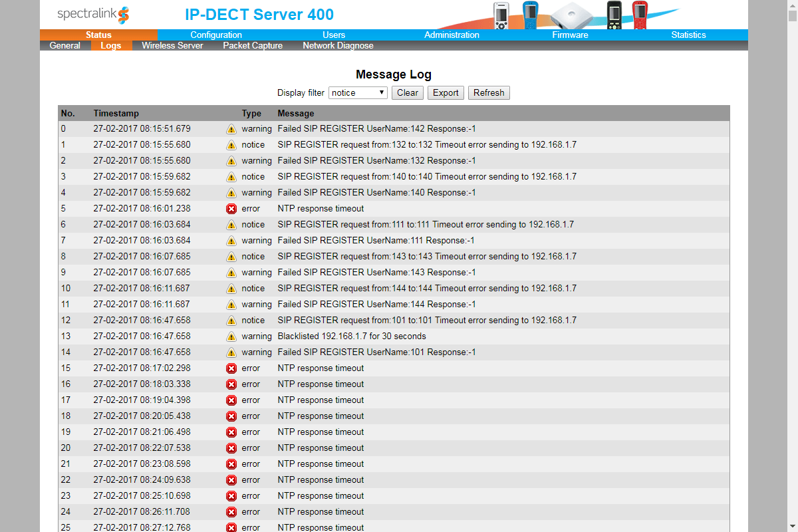Click red error icon in log row 19
Image resolution: width=798 pixels, height=532 pixels.
231,432
